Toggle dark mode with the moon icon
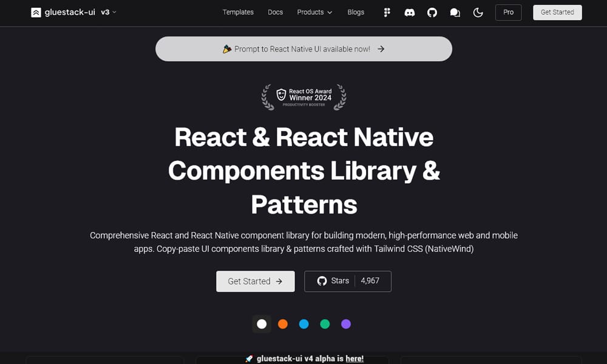 click(x=478, y=12)
